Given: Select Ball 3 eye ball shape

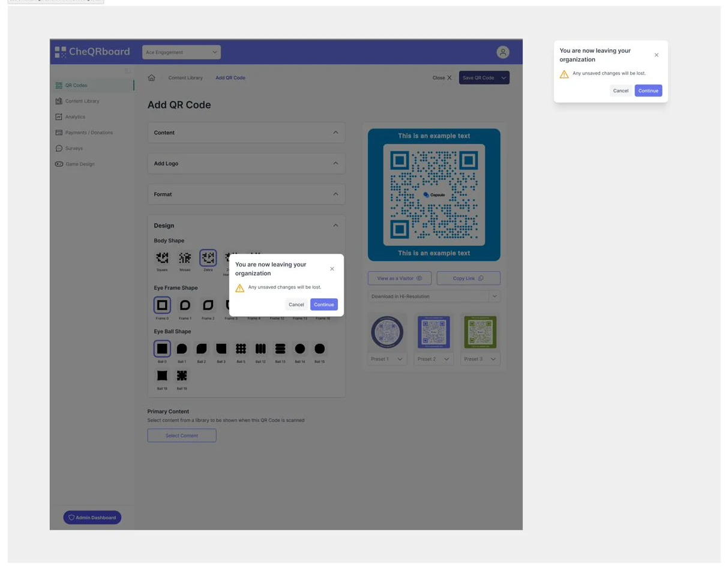Looking at the screenshot, I should [221, 349].
